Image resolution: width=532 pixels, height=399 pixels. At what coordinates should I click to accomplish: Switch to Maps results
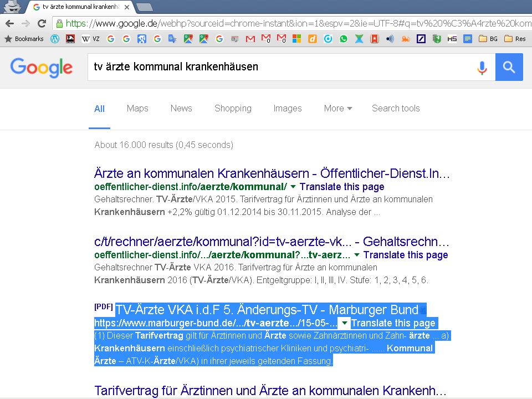click(x=137, y=108)
